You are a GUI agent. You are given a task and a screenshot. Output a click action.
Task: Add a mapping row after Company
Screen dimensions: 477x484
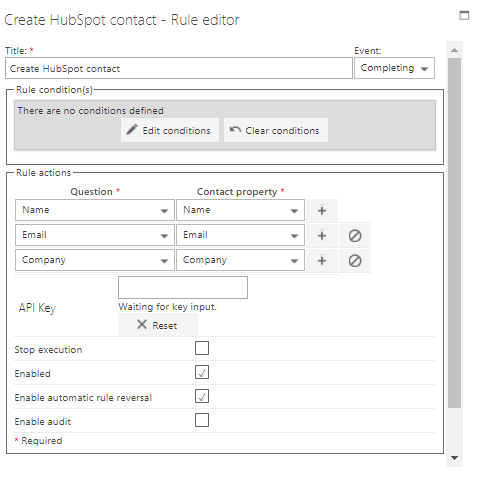point(322,261)
